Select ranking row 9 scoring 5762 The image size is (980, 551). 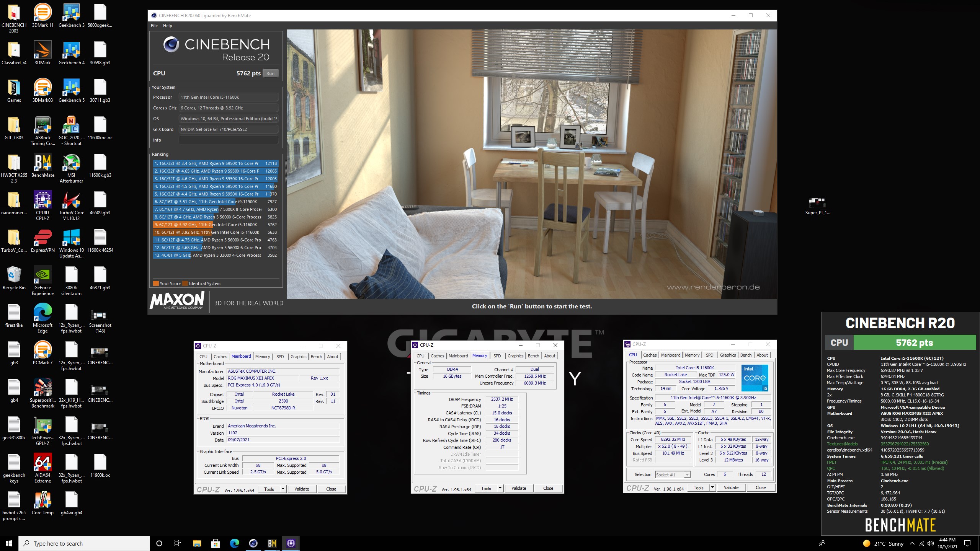[216, 225]
